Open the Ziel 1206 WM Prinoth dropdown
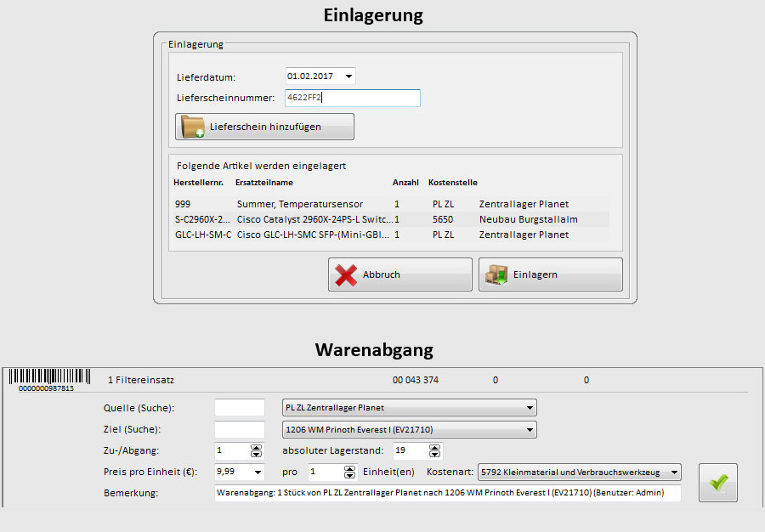Image resolution: width=765 pixels, height=532 pixels. 530,429
